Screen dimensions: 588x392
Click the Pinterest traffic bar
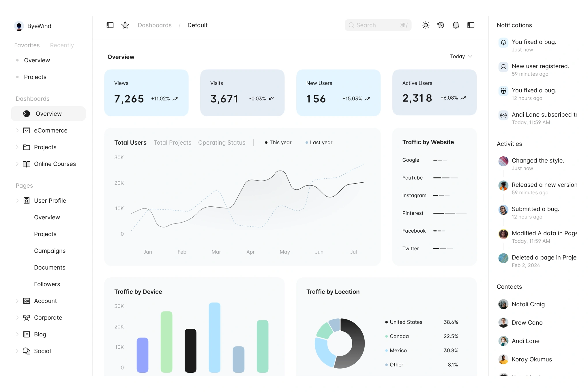(x=450, y=213)
